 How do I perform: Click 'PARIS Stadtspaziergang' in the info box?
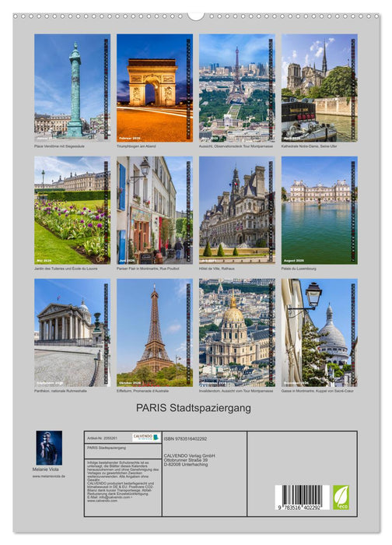pyautogui.click(x=107, y=448)
